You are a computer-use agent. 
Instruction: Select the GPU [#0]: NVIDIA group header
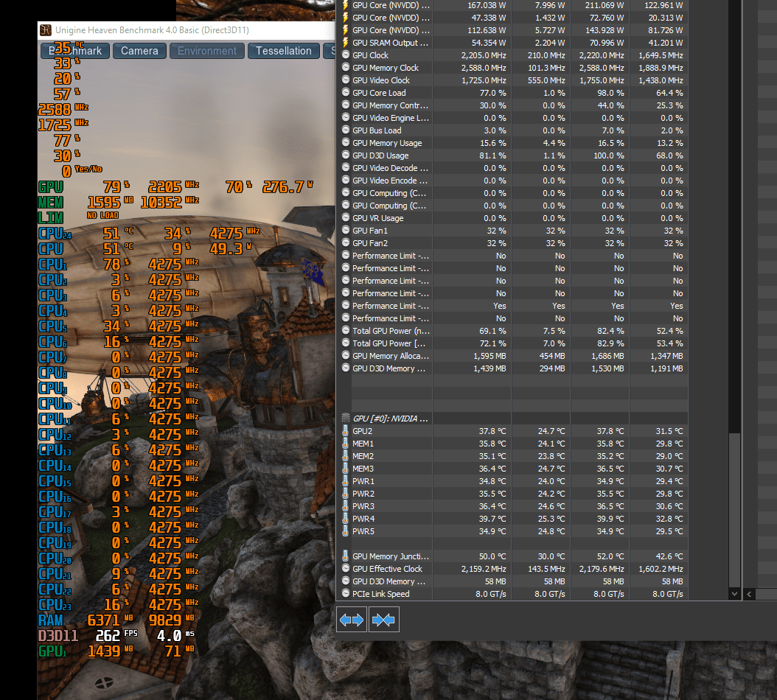[390, 419]
